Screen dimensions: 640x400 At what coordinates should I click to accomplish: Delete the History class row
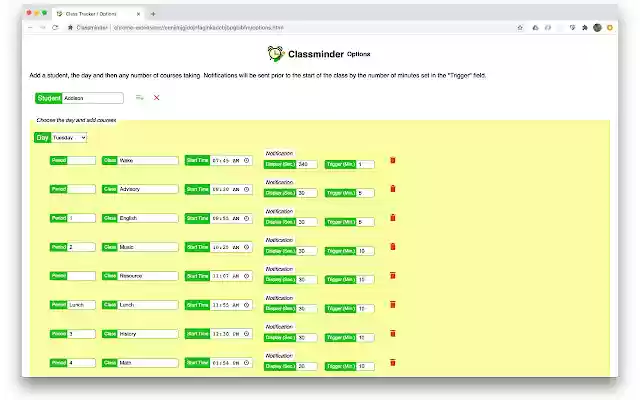pyautogui.click(x=393, y=333)
